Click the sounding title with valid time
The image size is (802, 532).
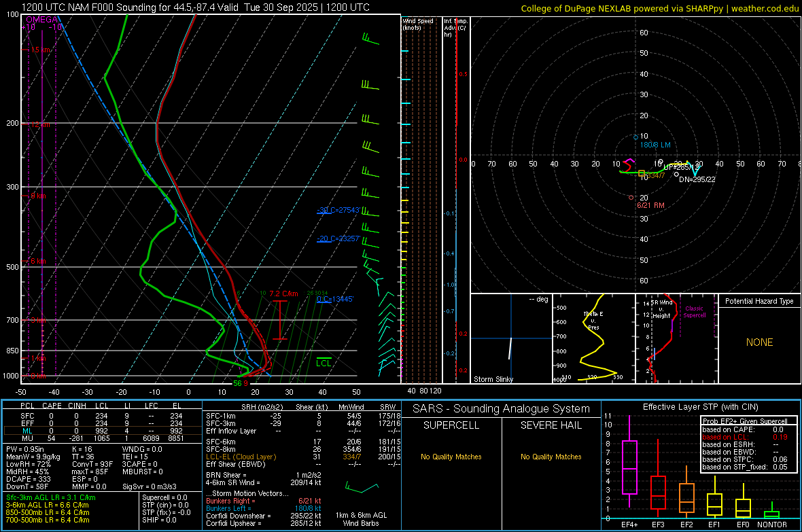coord(195,7)
